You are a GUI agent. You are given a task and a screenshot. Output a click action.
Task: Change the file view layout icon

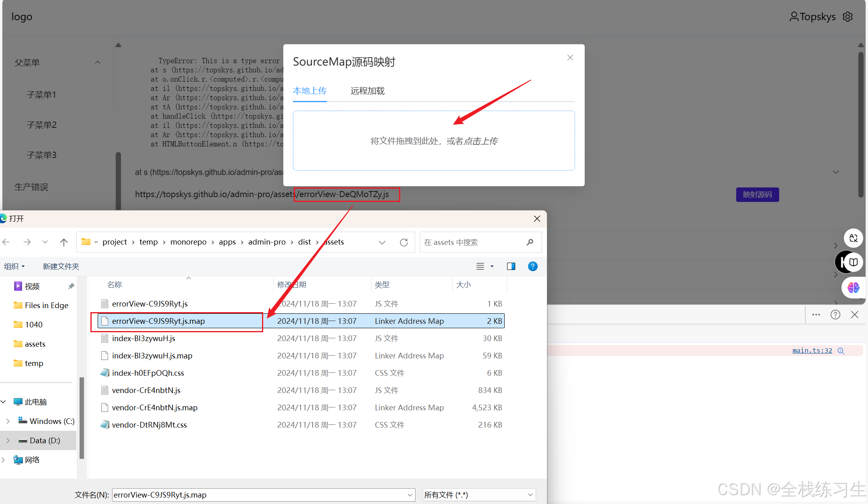pos(480,266)
